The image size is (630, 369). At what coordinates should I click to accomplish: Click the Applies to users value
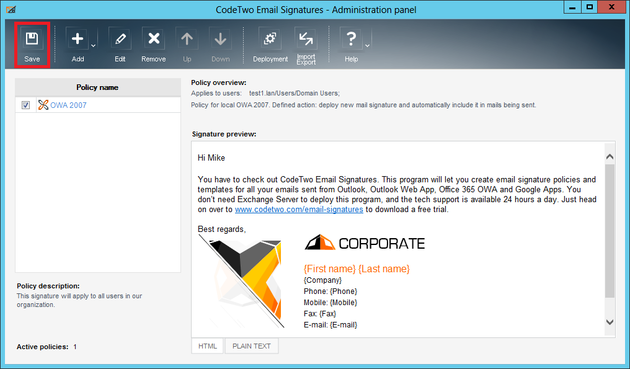pos(294,93)
